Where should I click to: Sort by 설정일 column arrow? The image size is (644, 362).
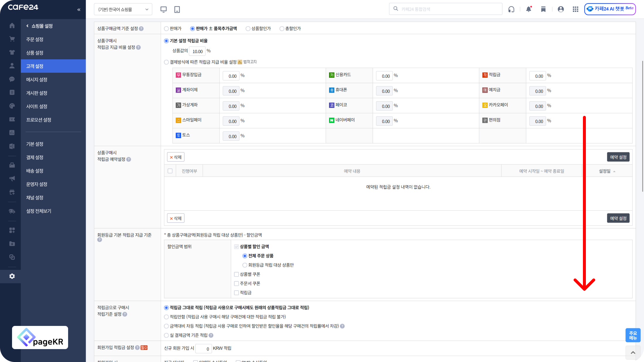[x=614, y=171]
